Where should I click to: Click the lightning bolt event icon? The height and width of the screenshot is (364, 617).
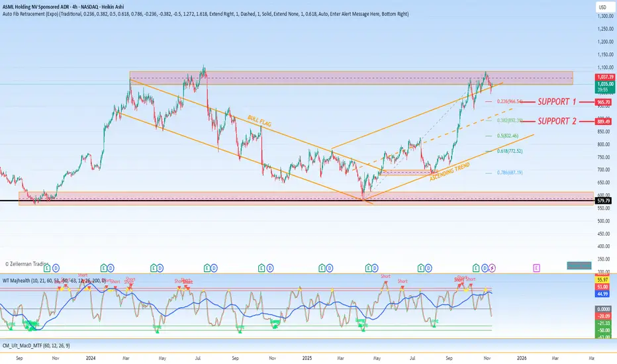(x=492, y=267)
